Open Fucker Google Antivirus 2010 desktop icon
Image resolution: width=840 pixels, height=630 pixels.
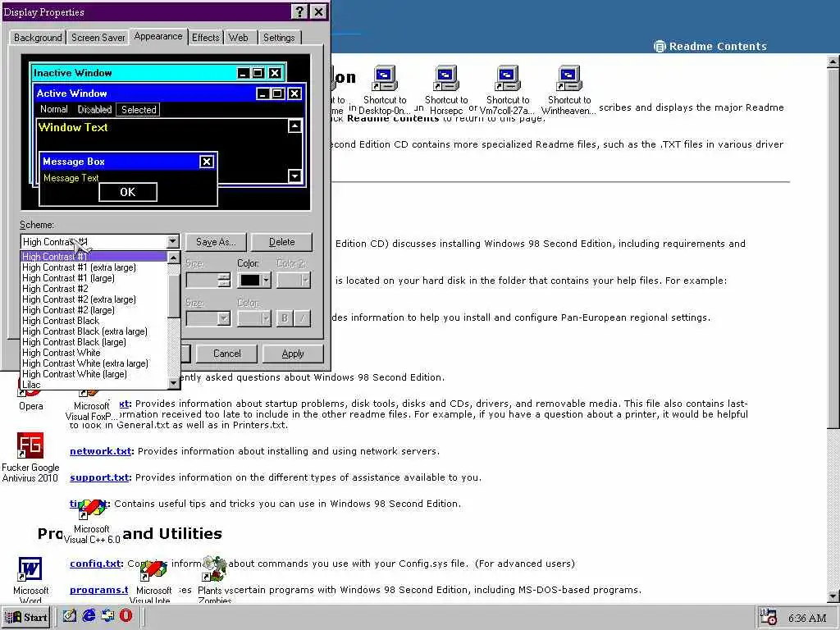30,457
